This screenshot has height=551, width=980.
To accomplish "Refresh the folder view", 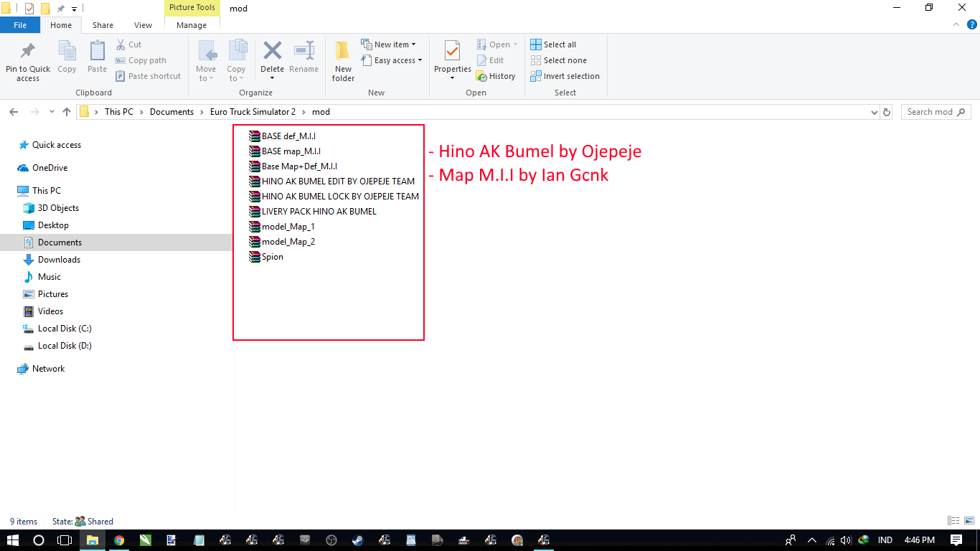I will point(887,112).
